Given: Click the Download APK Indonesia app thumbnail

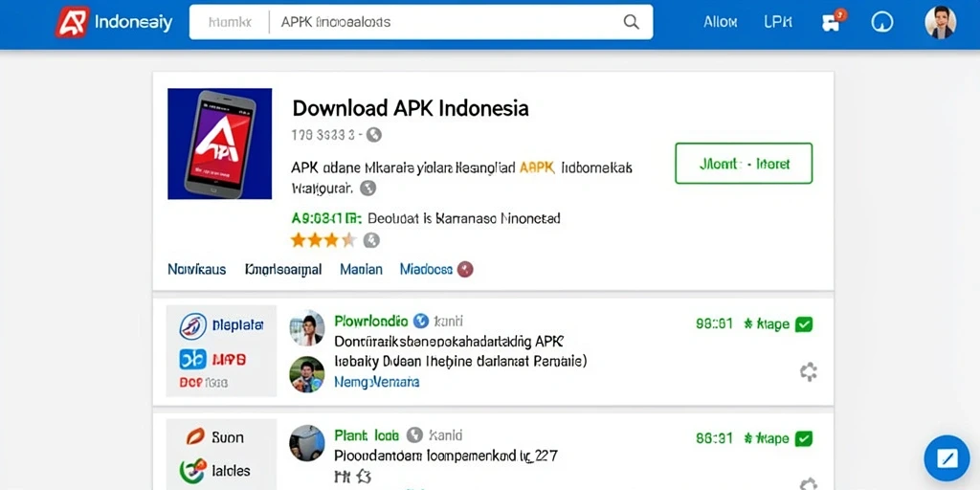Looking at the screenshot, I should pos(219,144).
